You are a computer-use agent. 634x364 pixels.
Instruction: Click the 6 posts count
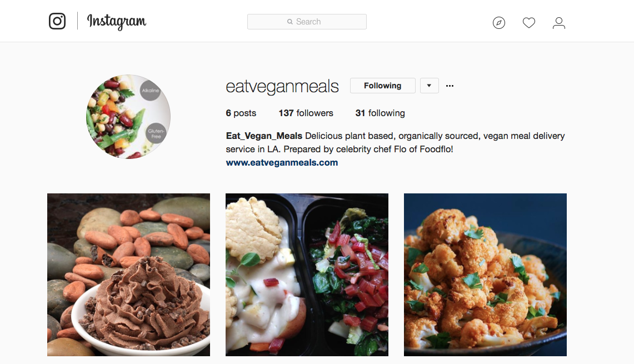click(x=241, y=113)
